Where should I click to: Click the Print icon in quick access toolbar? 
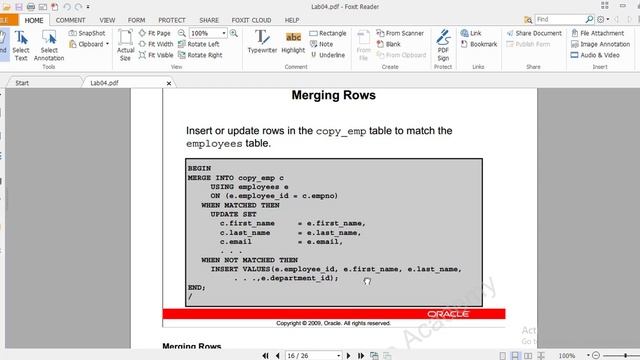31,7
